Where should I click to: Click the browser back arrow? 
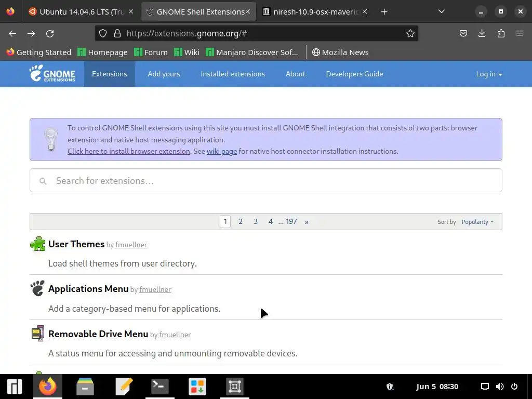click(12, 34)
